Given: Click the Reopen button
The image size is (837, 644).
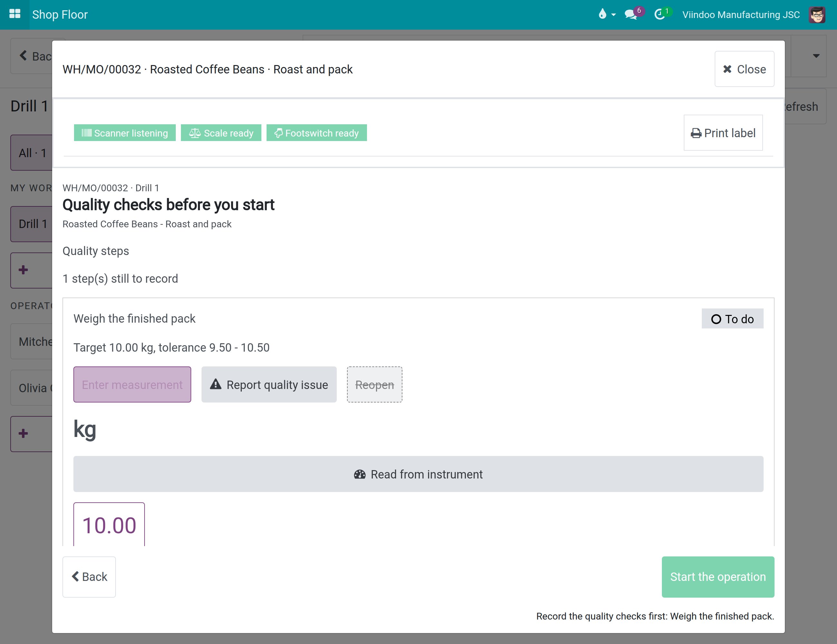Looking at the screenshot, I should click(374, 384).
